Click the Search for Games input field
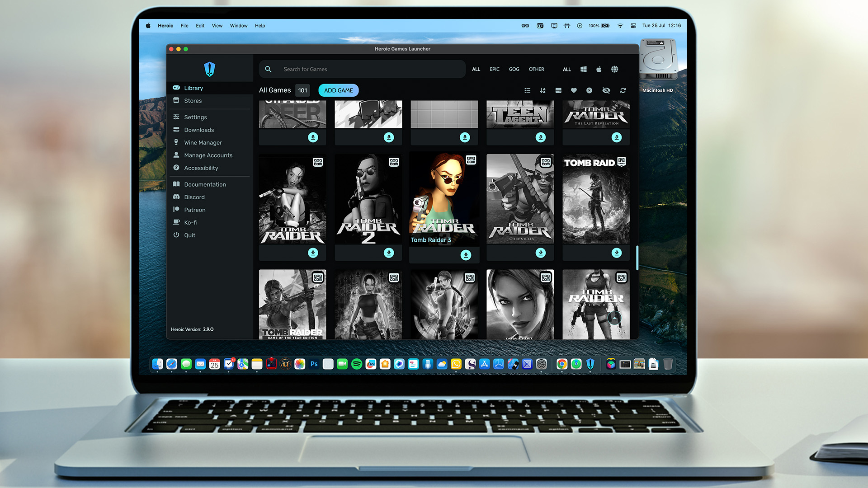The width and height of the screenshot is (868, 488). point(362,69)
